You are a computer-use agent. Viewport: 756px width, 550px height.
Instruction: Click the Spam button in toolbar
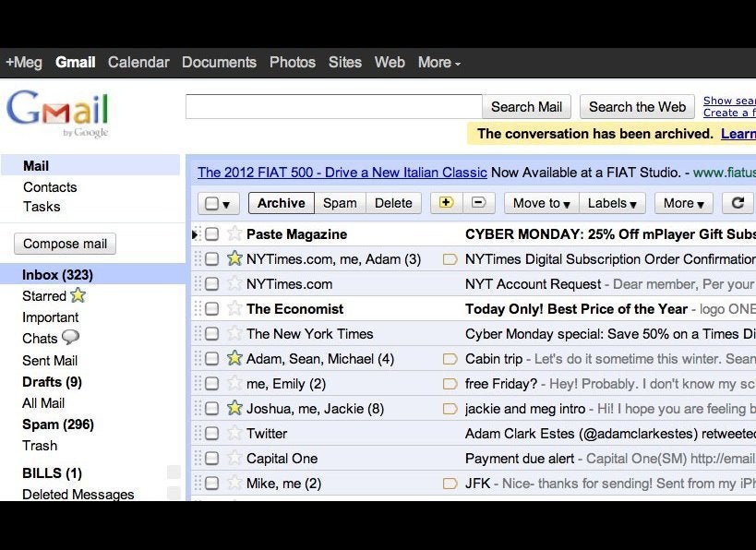coord(340,203)
